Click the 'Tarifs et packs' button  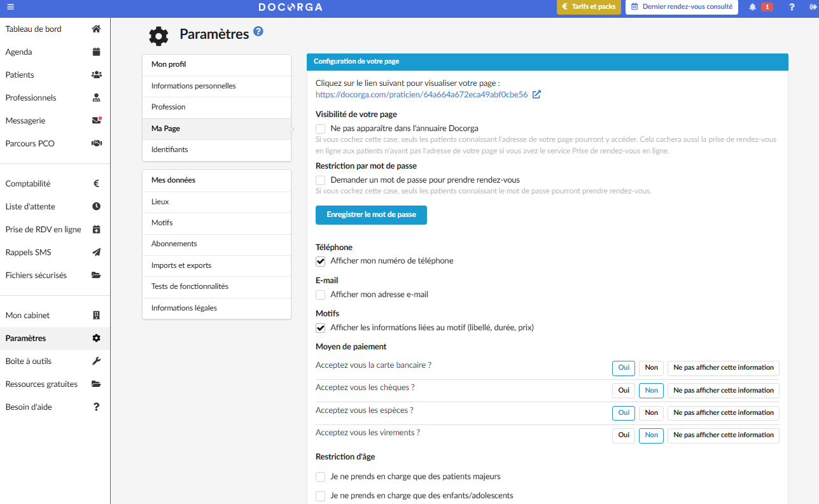click(589, 7)
